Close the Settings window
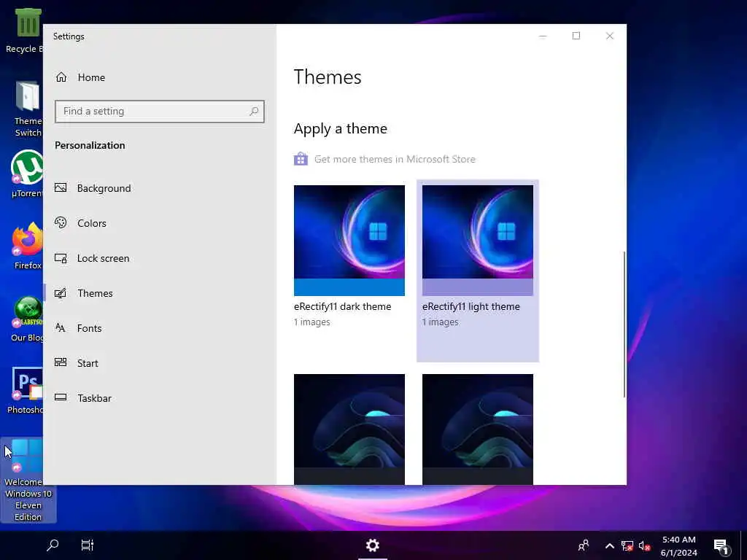747x560 pixels. tap(609, 36)
